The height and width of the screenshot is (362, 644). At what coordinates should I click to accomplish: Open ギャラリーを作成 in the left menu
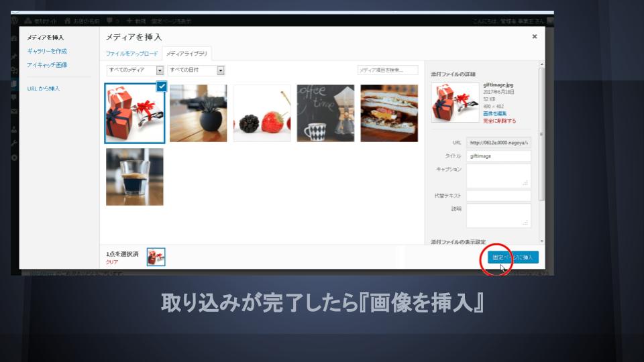(47, 51)
